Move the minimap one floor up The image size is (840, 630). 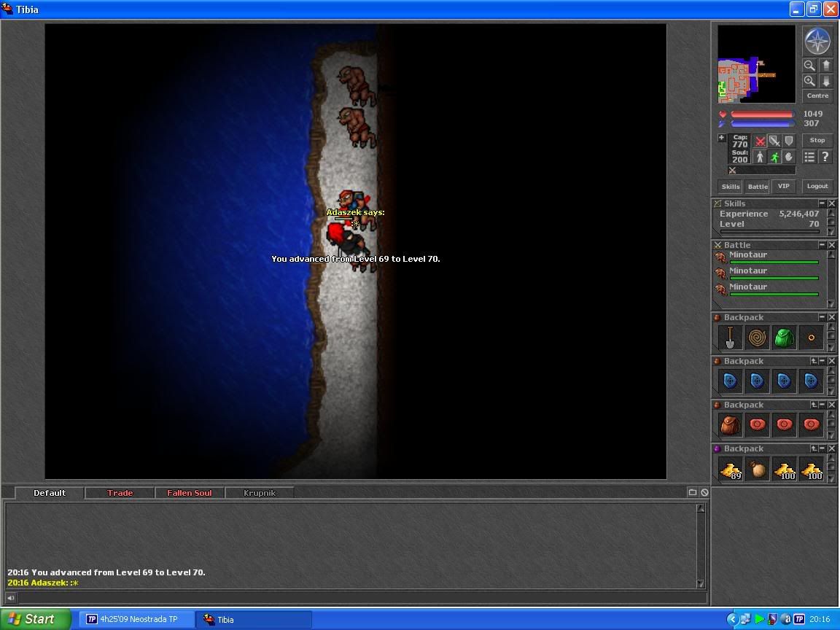826,66
